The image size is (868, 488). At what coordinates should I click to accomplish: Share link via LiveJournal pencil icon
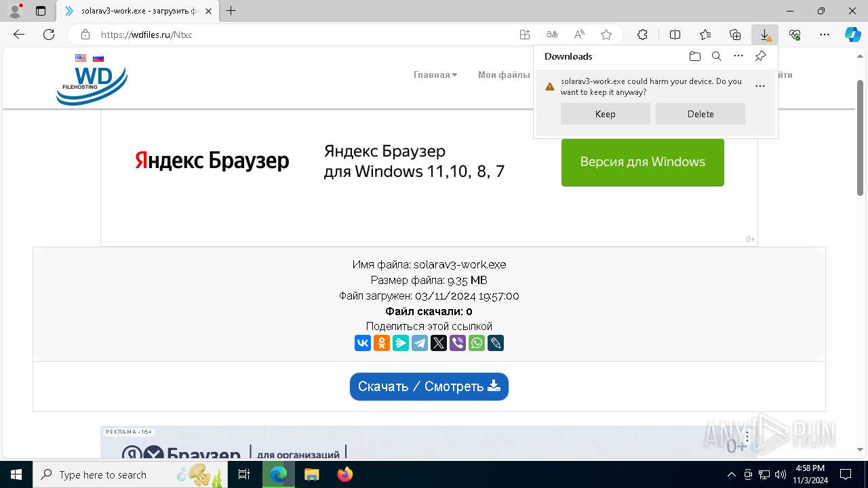(x=496, y=343)
